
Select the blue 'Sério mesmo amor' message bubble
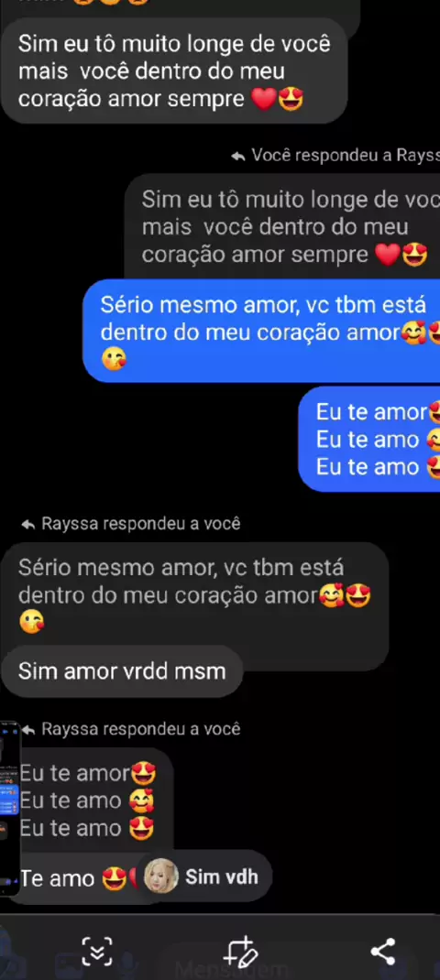[261, 331]
